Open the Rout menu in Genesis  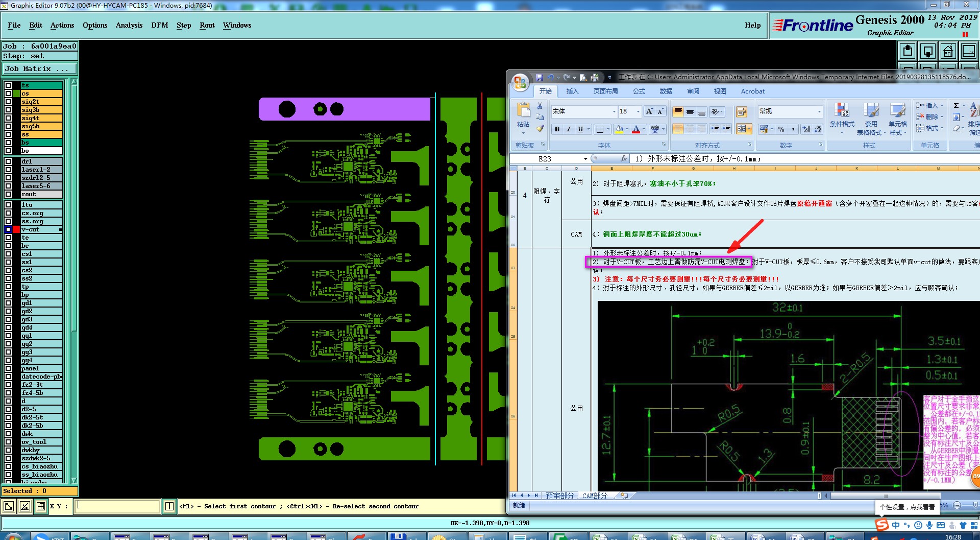[207, 25]
